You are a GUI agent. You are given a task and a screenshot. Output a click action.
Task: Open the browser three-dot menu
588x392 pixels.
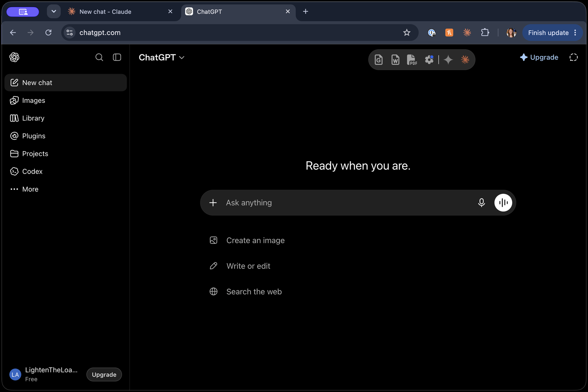pyautogui.click(x=575, y=33)
